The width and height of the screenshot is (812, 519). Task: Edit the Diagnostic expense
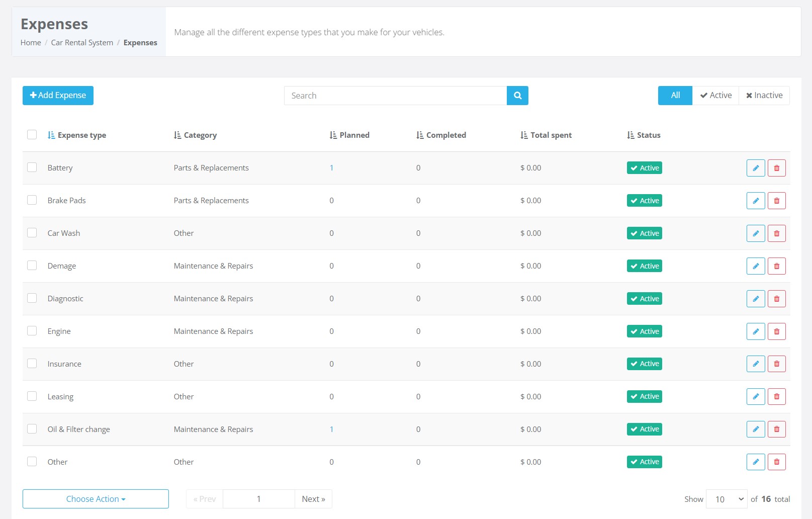tap(756, 299)
